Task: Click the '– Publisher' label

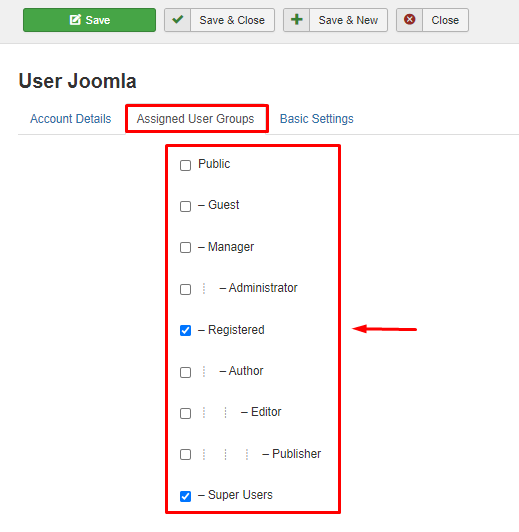Action: (x=292, y=454)
